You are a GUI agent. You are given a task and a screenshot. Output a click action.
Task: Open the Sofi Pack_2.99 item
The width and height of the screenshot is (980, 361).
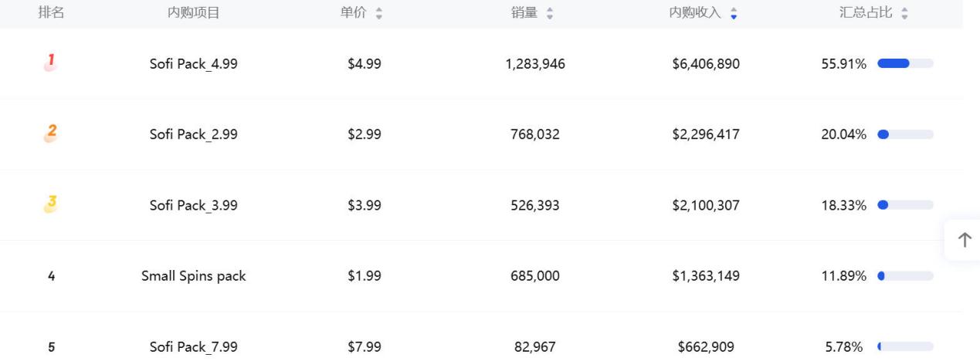(193, 135)
